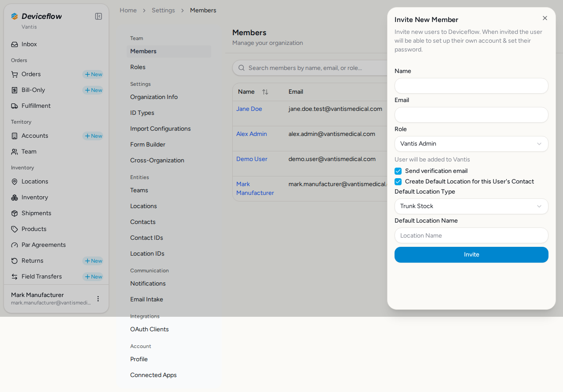This screenshot has height=392, width=563.
Task: Open Profile account settings
Action: 169,359
